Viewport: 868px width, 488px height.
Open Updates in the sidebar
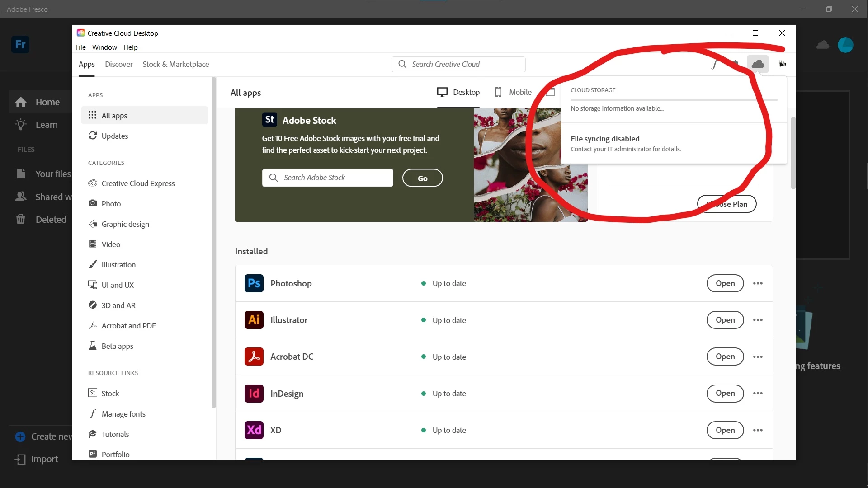click(114, 136)
